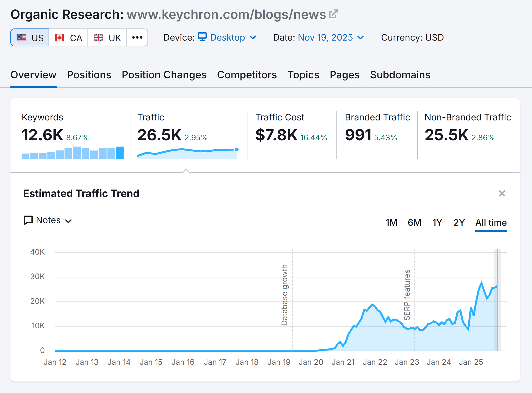Select the 6M time range
Screen dimensions: 532x393
[414, 223]
